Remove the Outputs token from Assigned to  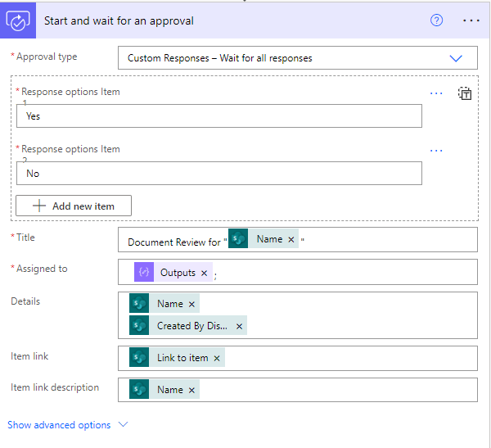click(204, 274)
